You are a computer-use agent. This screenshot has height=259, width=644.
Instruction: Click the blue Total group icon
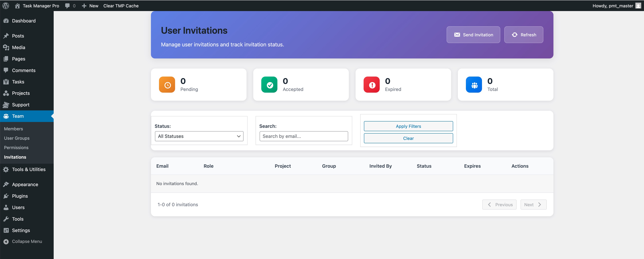pyautogui.click(x=474, y=85)
